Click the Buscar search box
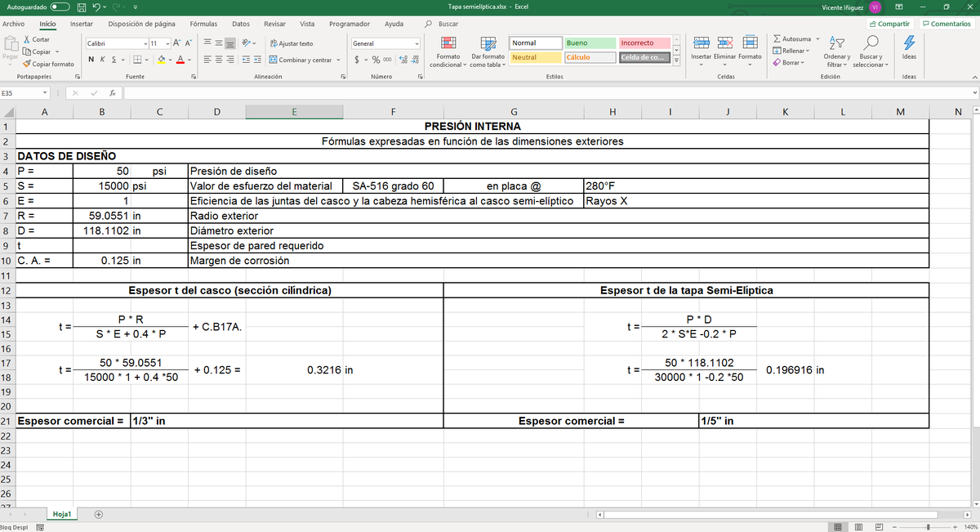 coord(442,25)
